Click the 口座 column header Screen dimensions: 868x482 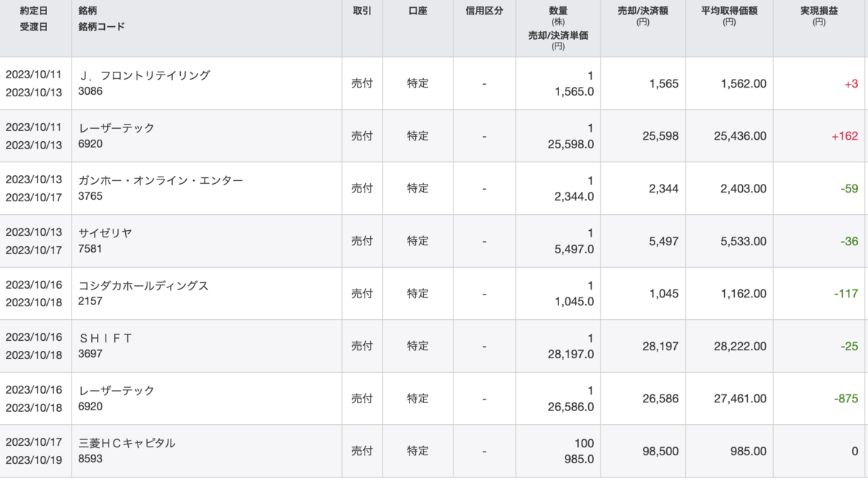coord(417,12)
